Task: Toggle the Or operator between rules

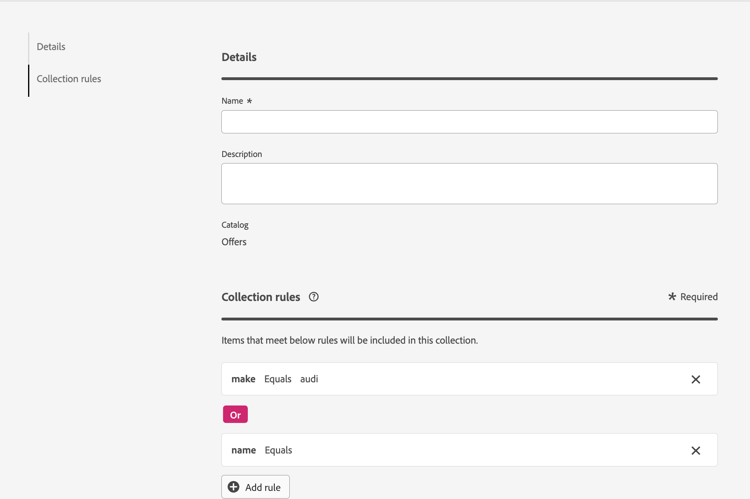Action: tap(235, 415)
